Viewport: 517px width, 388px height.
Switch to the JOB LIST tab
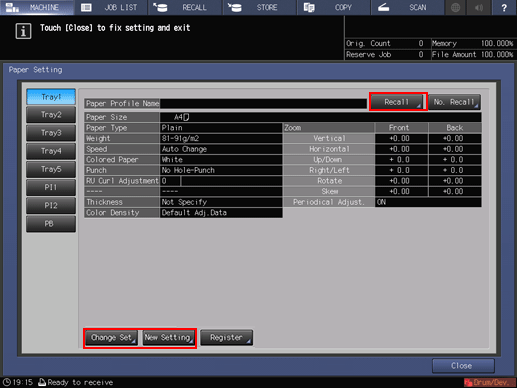point(111,8)
